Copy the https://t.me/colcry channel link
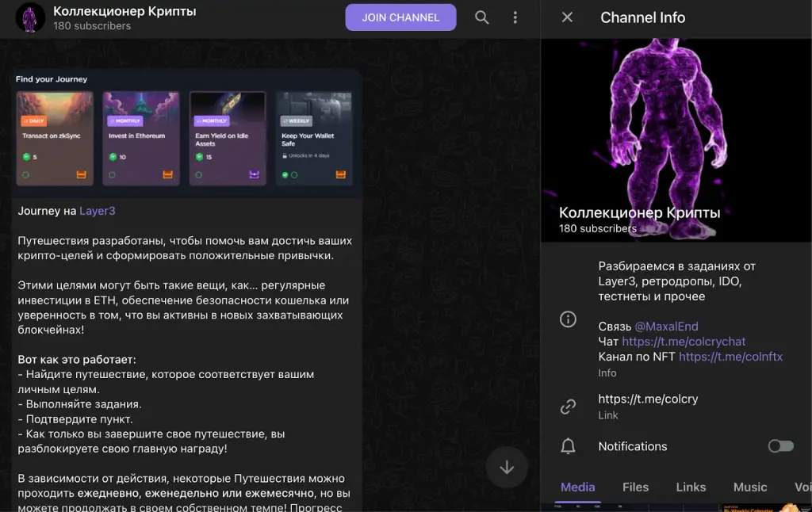812x512 pixels. tap(648, 399)
